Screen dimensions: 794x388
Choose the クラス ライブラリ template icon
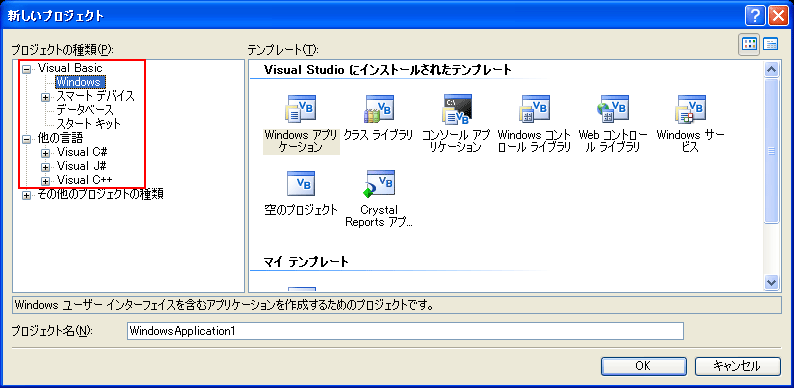click(x=379, y=109)
